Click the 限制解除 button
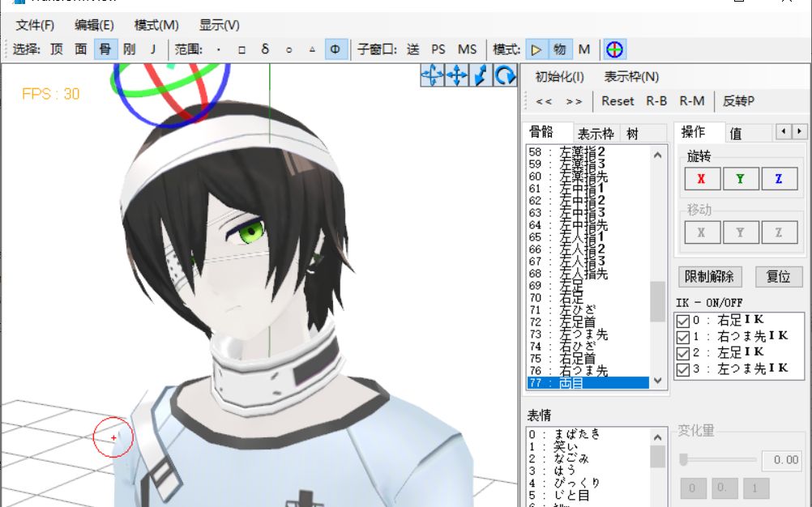The image size is (812, 507). pos(707,276)
